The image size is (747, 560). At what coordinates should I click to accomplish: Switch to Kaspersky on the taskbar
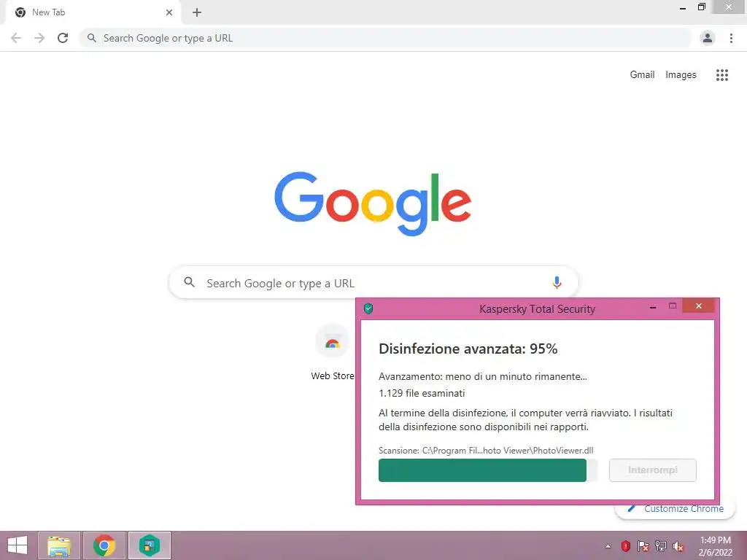(x=150, y=545)
